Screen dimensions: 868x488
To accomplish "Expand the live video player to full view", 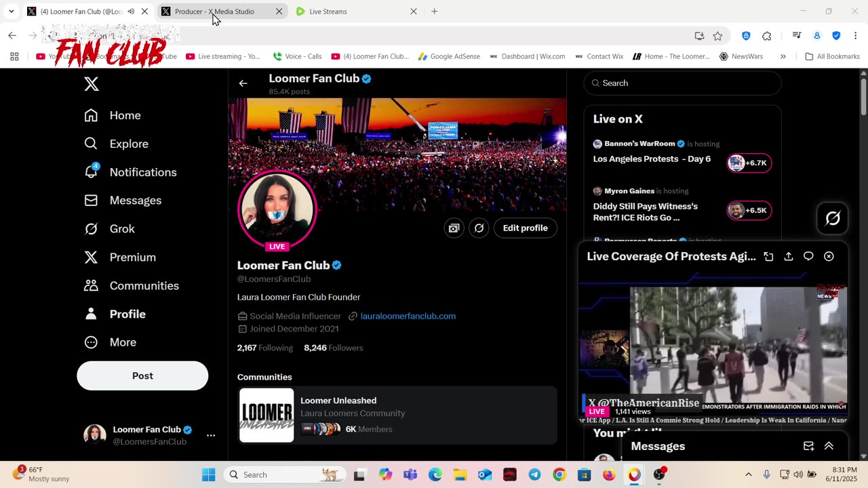I will 768,257.
